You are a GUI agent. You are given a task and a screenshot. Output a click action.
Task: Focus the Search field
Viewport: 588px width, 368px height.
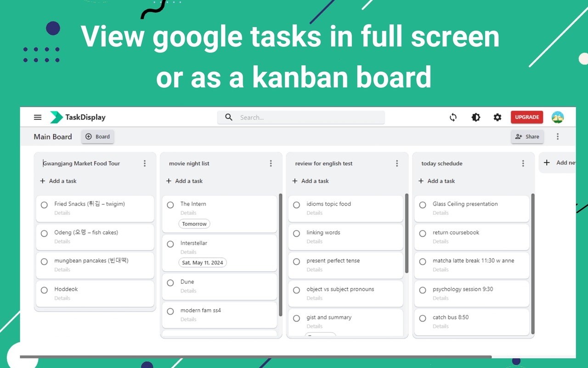[x=301, y=117]
